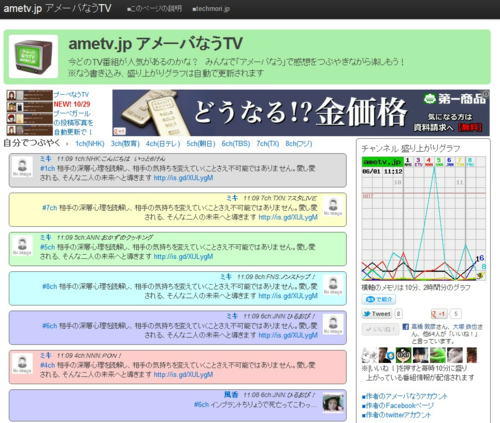Open is.gd link in the #1ch post
The width and height of the screenshot is (500, 423).
click(x=183, y=178)
